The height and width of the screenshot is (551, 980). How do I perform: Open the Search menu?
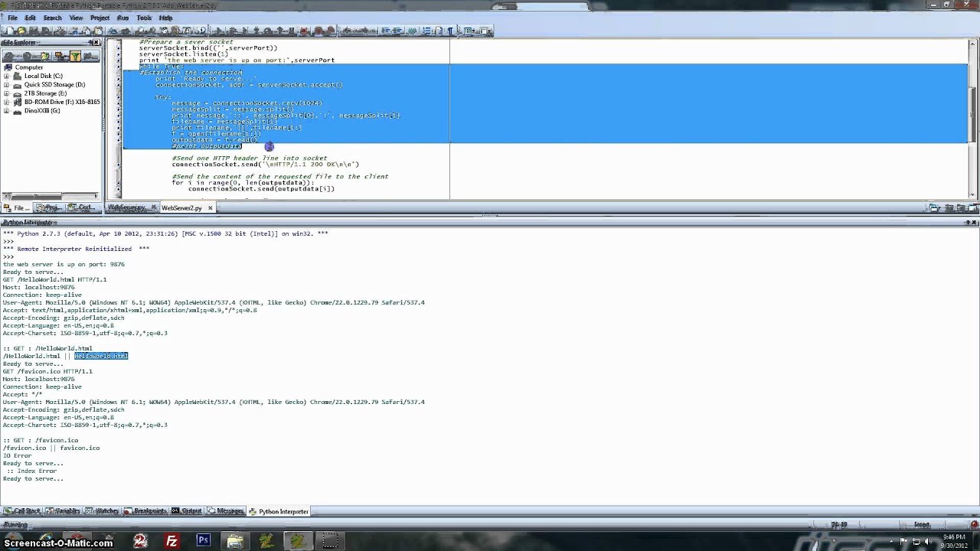(x=52, y=18)
